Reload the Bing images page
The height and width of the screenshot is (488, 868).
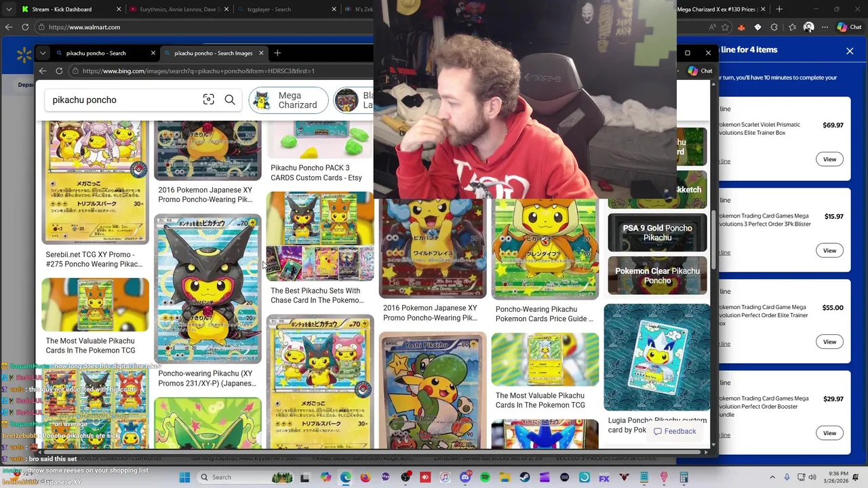tap(59, 70)
